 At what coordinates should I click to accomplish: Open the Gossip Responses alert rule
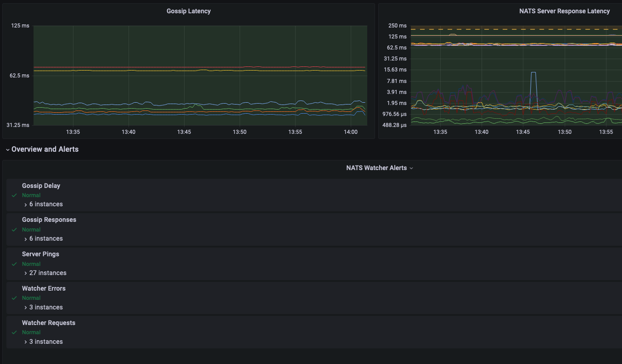pyautogui.click(x=49, y=220)
